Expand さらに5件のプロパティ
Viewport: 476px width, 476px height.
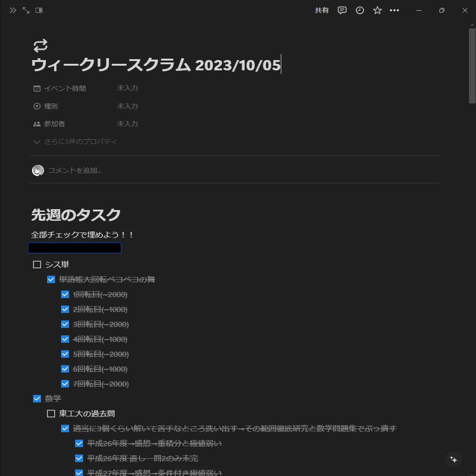(75, 142)
